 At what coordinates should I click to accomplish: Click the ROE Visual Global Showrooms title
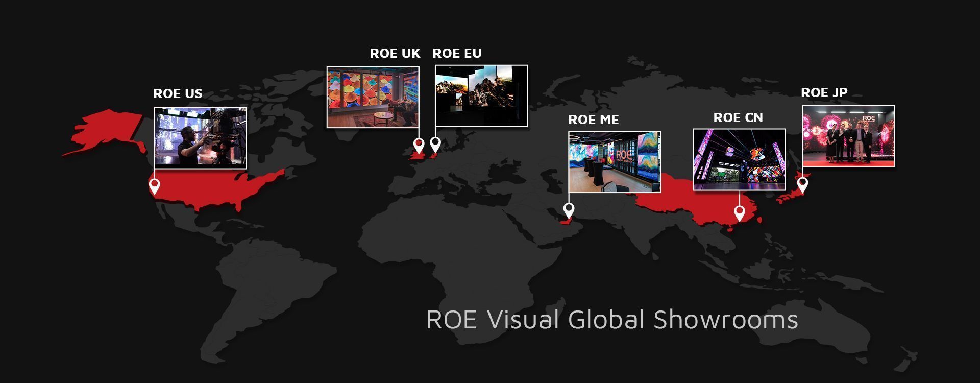612,320
